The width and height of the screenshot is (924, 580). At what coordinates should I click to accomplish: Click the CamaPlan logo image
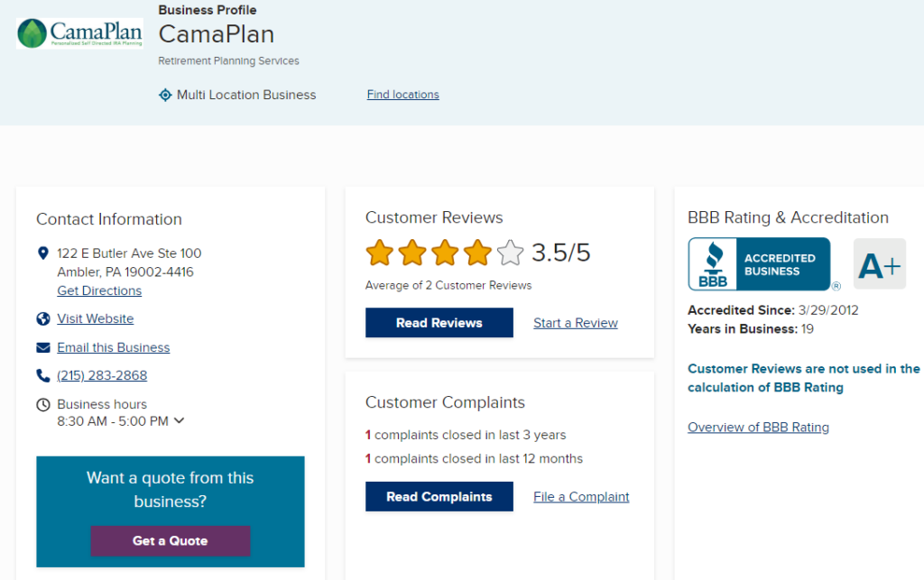79,33
